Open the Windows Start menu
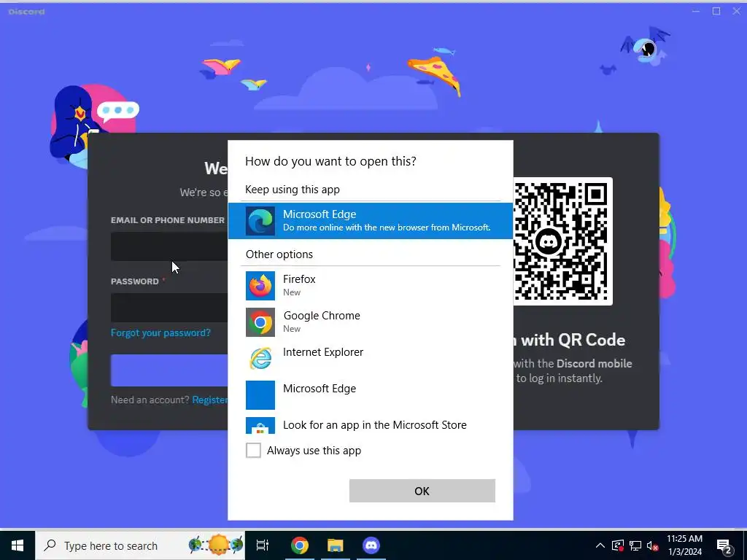747x560 pixels. [x=18, y=545]
